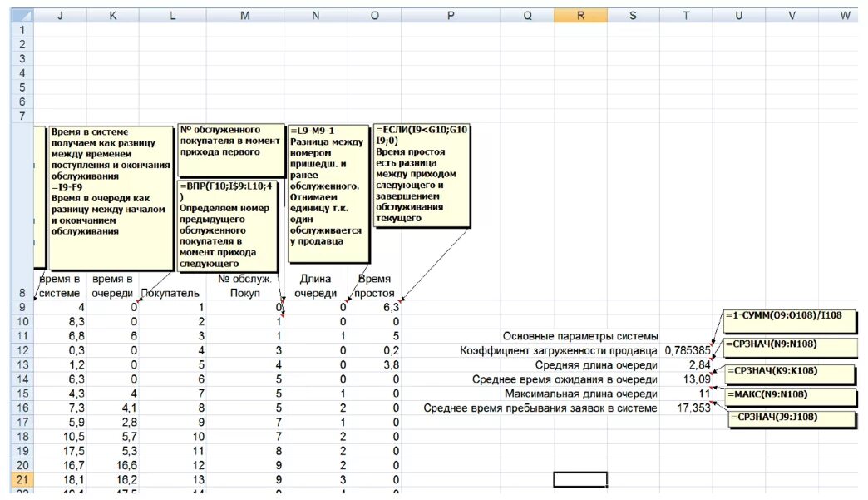Screen dimensions: 868x500
Task: Select column V header
Action: point(792,16)
